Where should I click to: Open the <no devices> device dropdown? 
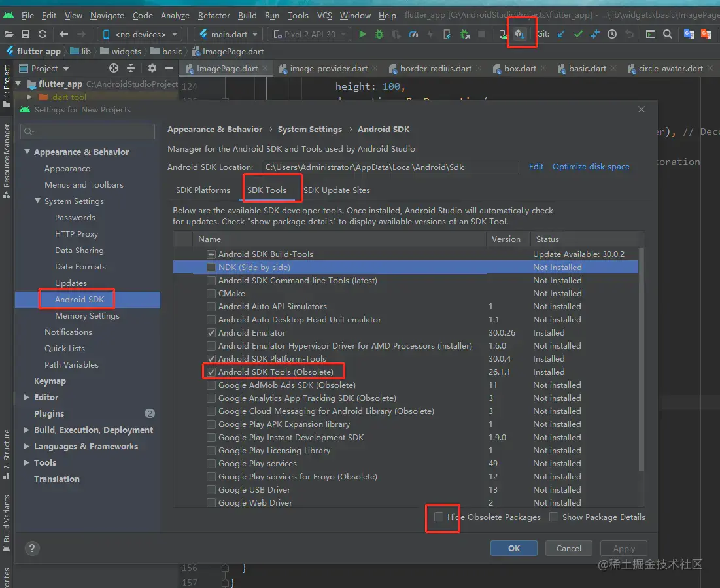140,34
